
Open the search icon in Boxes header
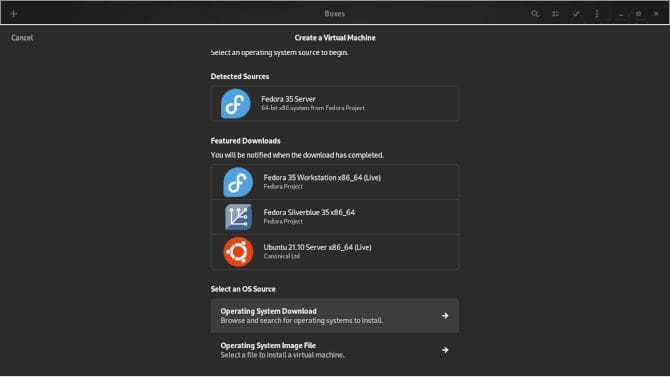tap(535, 14)
